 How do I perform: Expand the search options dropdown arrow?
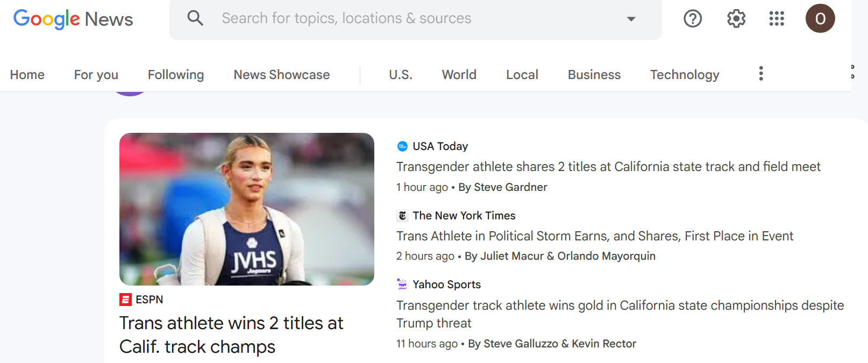(631, 19)
